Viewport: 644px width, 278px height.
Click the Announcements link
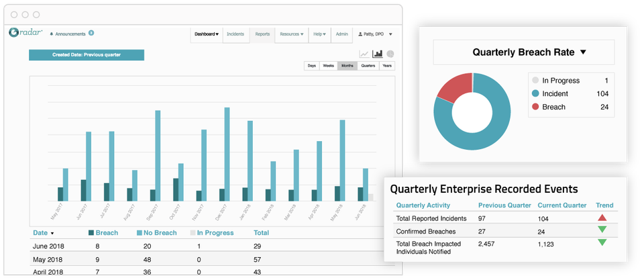click(70, 34)
